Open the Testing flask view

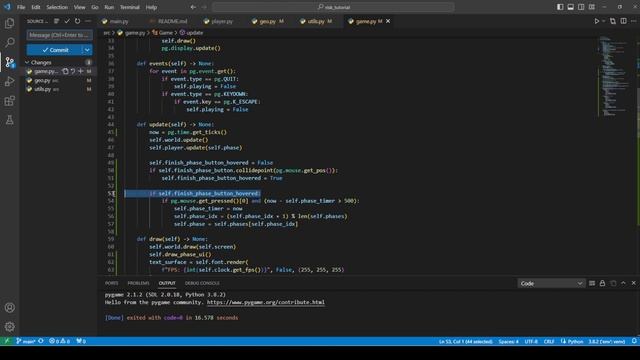pos(9,120)
